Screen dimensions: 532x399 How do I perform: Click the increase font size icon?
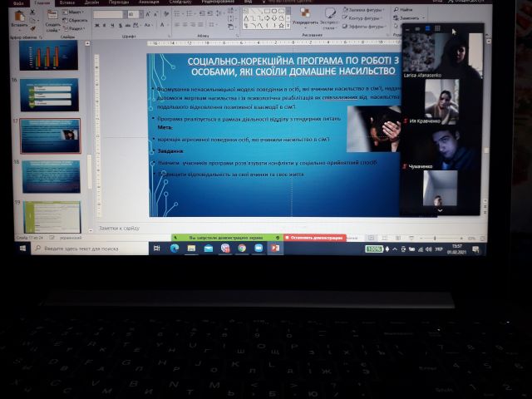[x=148, y=14]
